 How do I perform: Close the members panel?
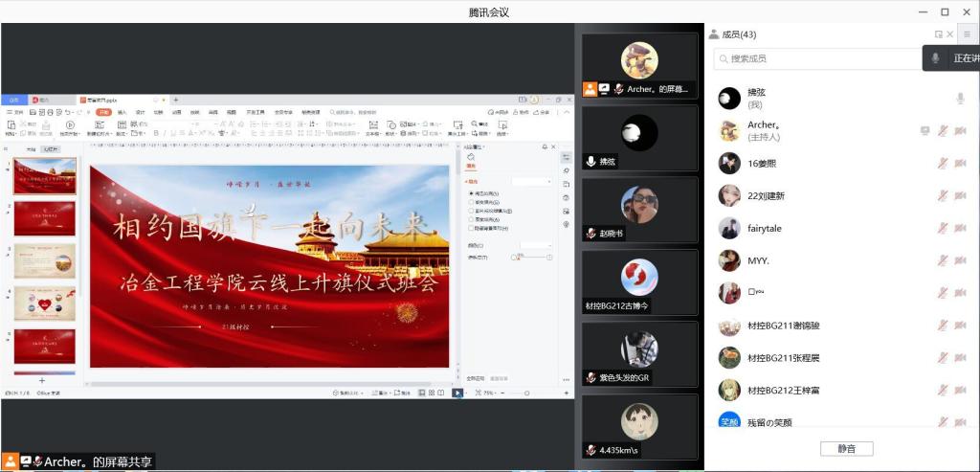coord(950,34)
